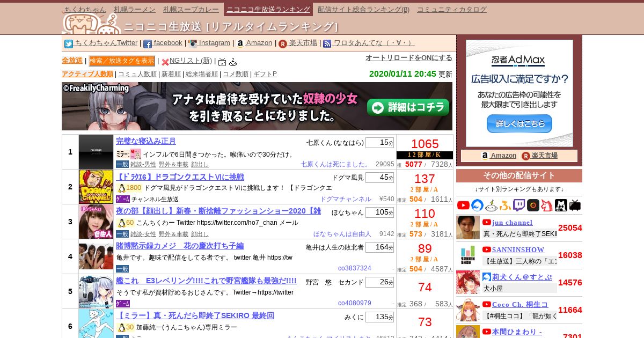The height and width of the screenshot is (338, 644).
Task: Click the 15分 elapsed time field
Action: 380,143
